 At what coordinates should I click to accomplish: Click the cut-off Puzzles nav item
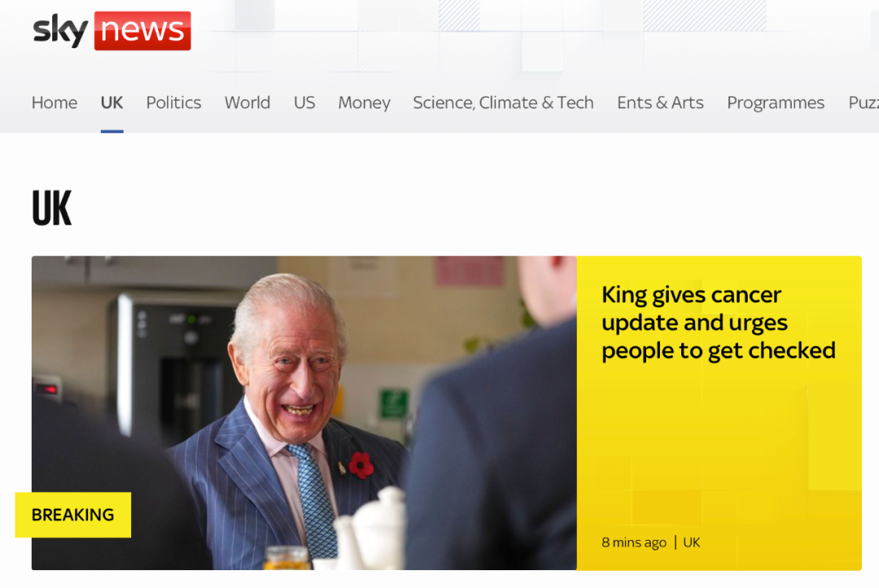point(864,102)
